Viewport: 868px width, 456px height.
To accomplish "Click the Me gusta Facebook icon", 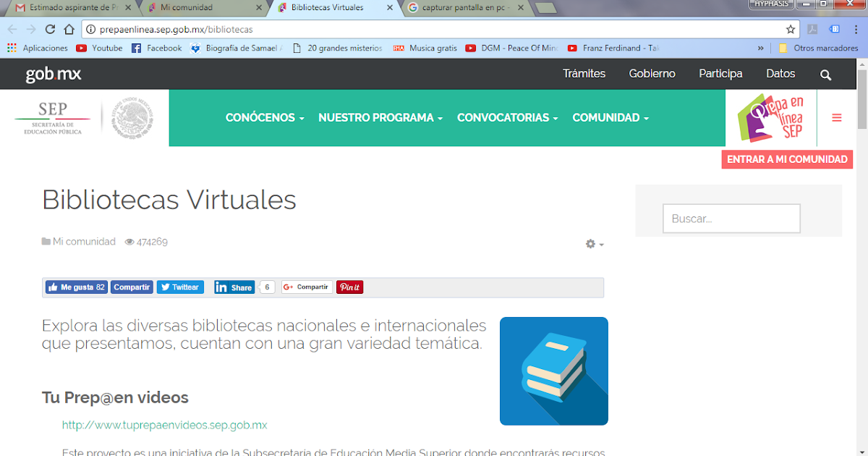I will pyautogui.click(x=75, y=287).
